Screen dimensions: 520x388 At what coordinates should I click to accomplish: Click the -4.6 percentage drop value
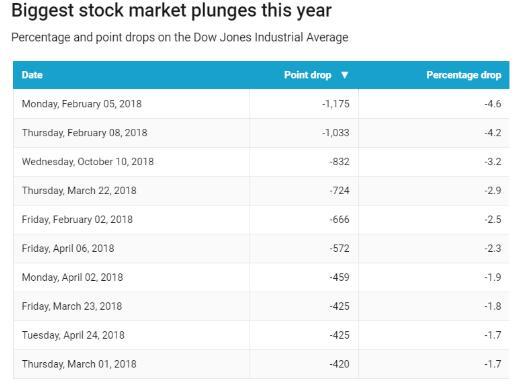pyautogui.click(x=493, y=104)
